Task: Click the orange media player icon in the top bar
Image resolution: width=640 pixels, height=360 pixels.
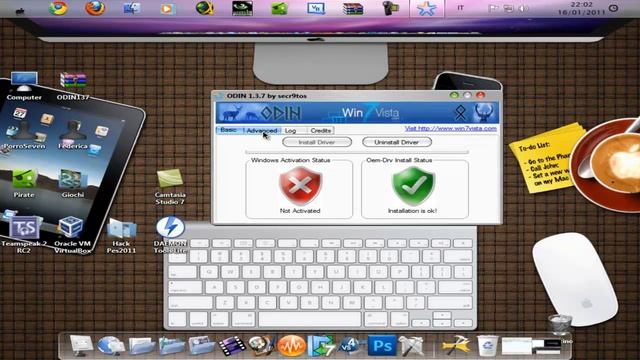Action: point(168,9)
